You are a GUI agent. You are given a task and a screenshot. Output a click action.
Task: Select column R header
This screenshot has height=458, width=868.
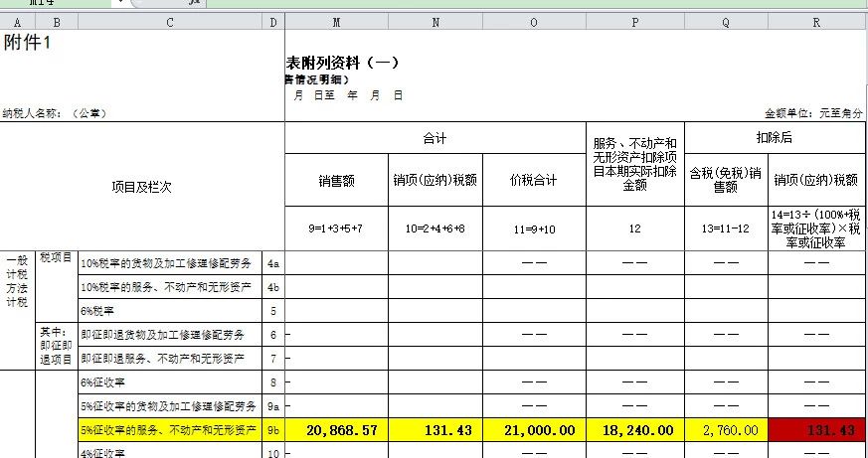click(x=817, y=22)
